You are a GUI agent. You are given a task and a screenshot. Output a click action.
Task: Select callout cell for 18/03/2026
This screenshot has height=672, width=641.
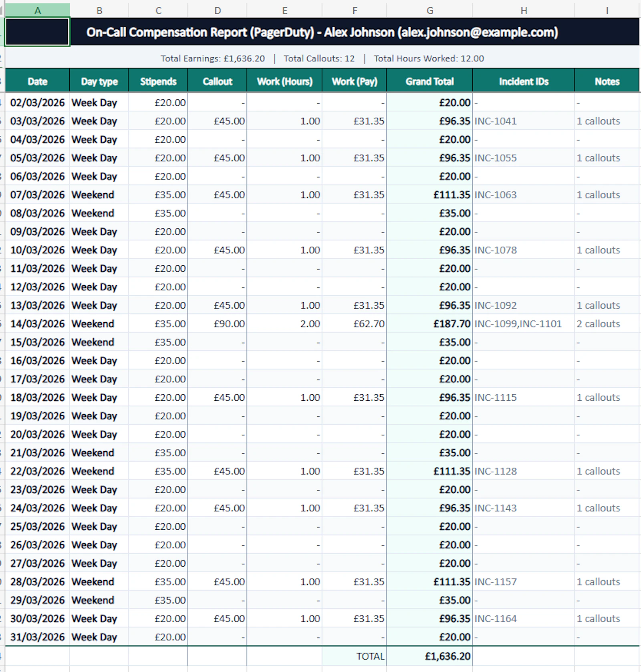click(217, 398)
